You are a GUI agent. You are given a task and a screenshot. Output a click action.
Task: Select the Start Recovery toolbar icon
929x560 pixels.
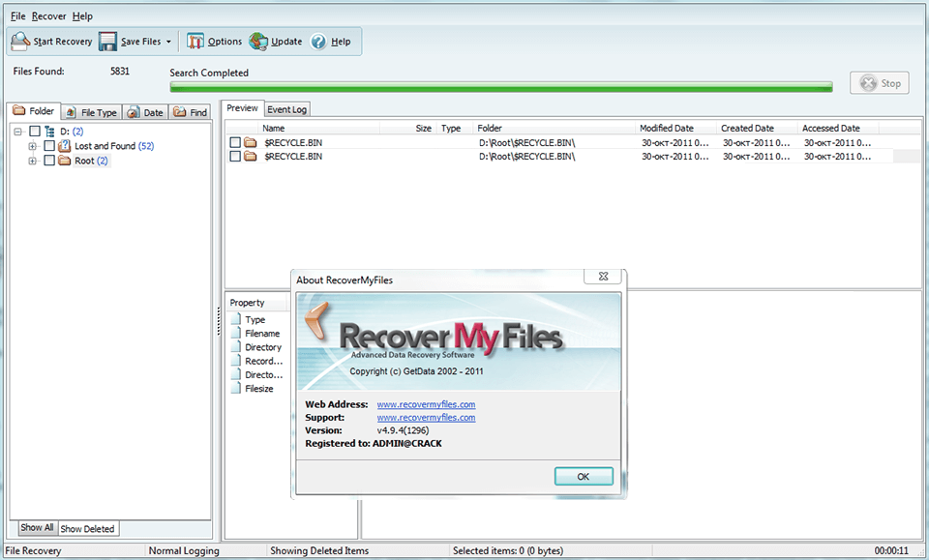pos(19,41)
